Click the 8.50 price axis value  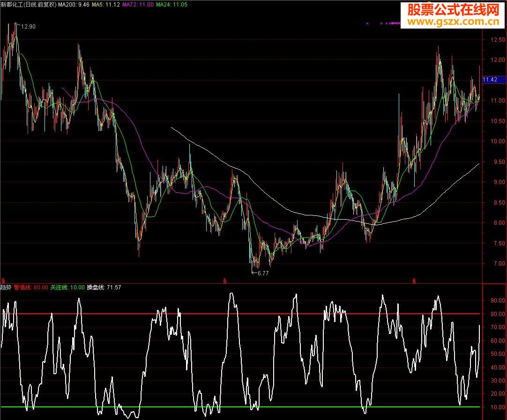[499, 203]
